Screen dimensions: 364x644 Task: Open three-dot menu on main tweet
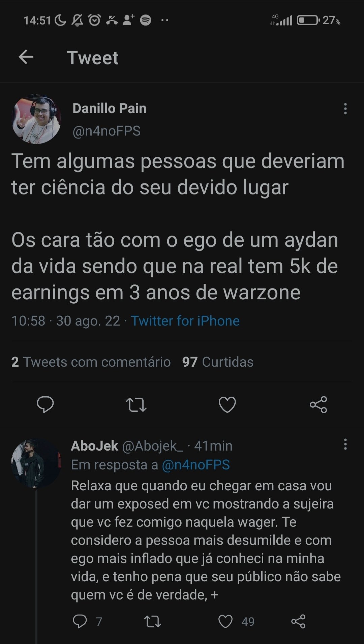click(x=345, y=109)
